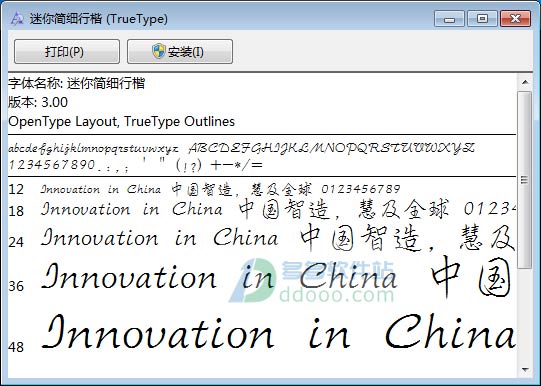This screenshot has height=386, width=541.
Task: Click the OpenType Layout, TrueType Outlines line
Action: pyautogui.click(x=121, y=121)
